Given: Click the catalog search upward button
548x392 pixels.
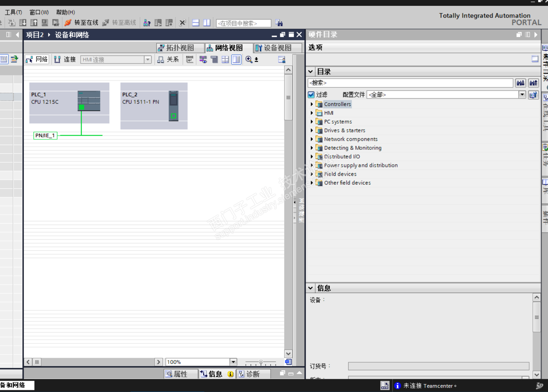Looking at the screenshot, I should click(x=533, y=83).
